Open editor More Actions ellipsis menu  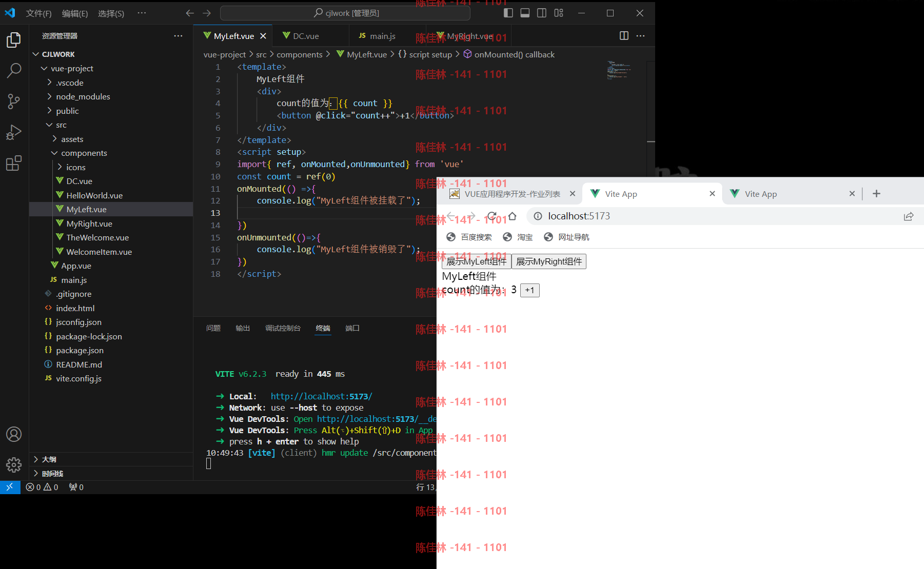(x=640, y=35)
